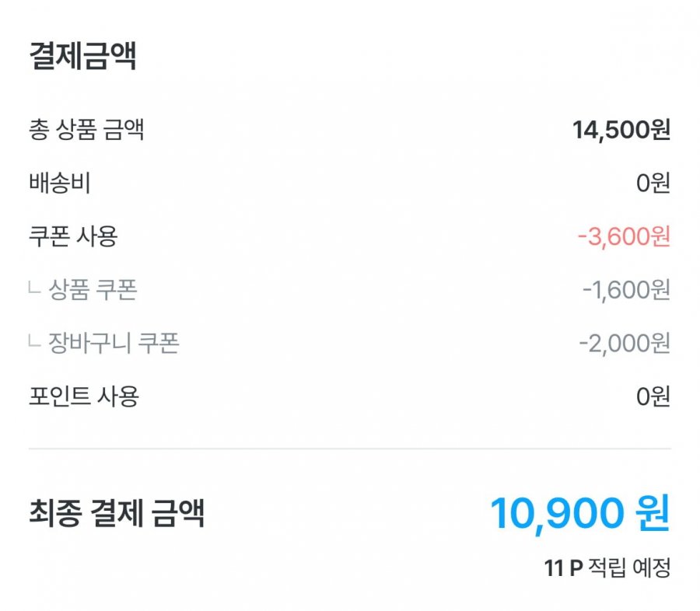Select the 상품 쿠폰 sub-item label
The width and height of the screenshot is (700, 611).
tap(93, 290)
